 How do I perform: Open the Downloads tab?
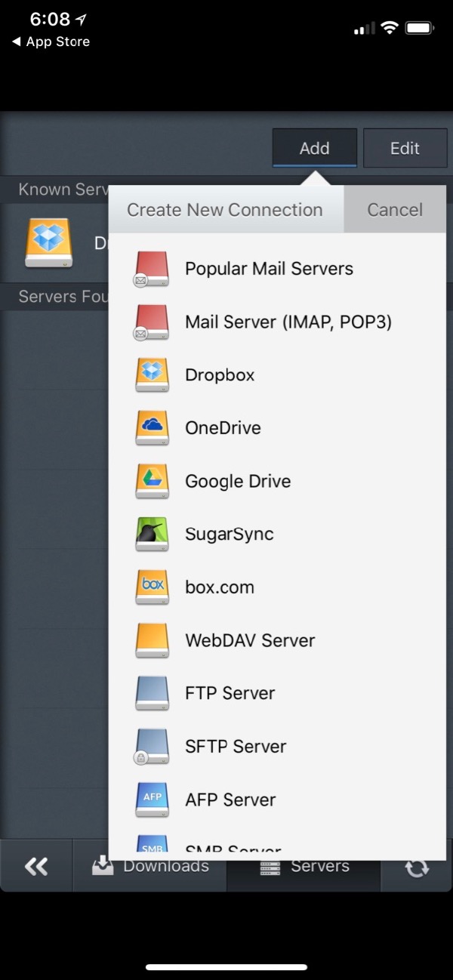point(149,866)
